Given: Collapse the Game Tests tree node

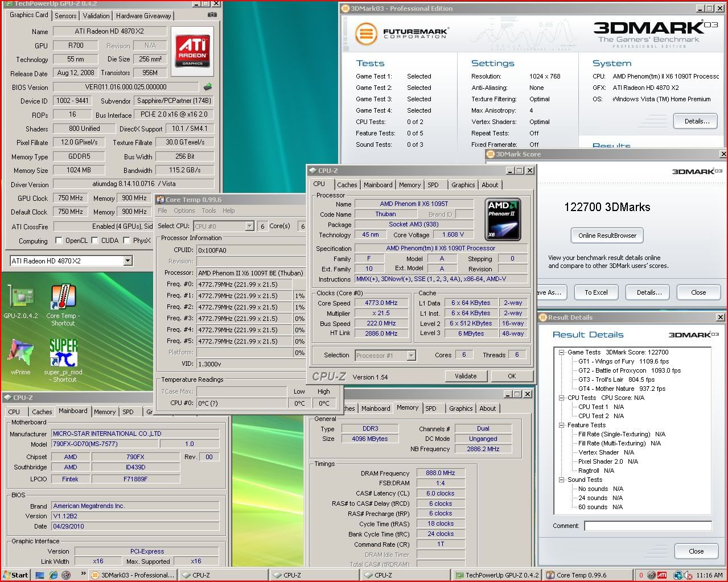Looking at the screenshot, I should pyautogui.click(x=561, y=353).
